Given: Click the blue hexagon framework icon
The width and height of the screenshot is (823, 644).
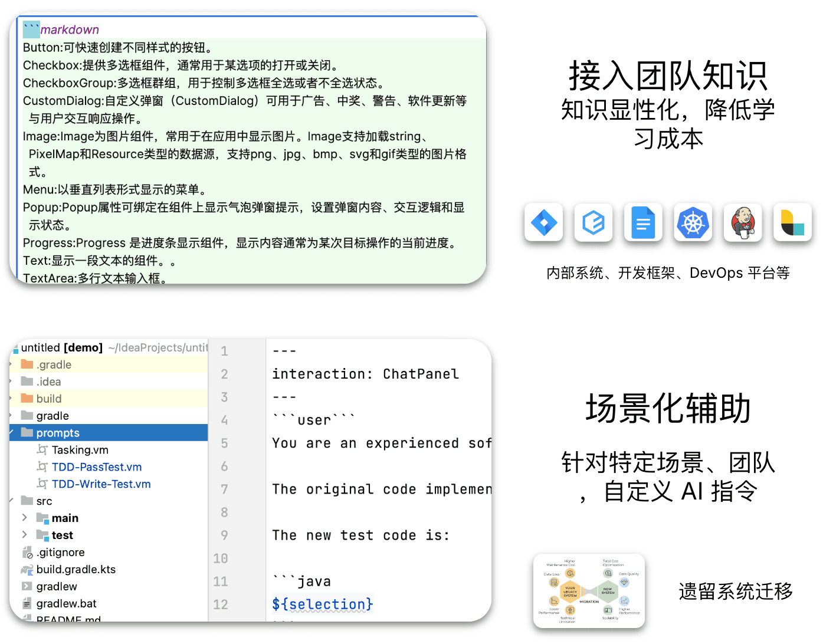Looking at the screenshot, I should 594,223.
